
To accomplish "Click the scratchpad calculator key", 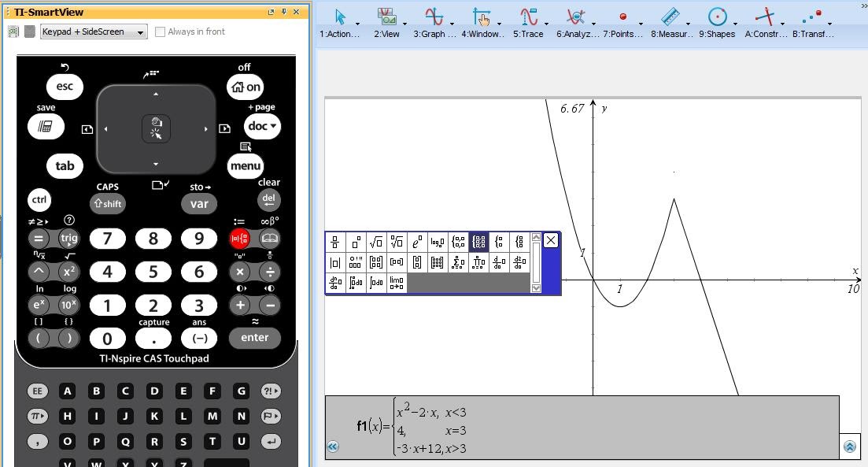I will coord(46,127).
